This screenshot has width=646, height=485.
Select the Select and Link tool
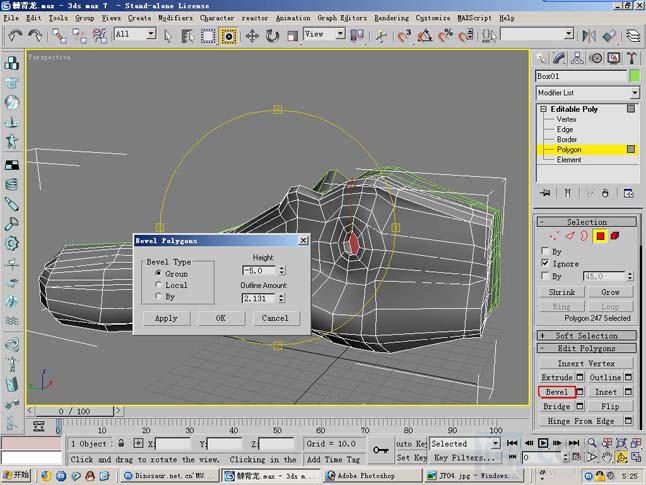tap(59, 36)
